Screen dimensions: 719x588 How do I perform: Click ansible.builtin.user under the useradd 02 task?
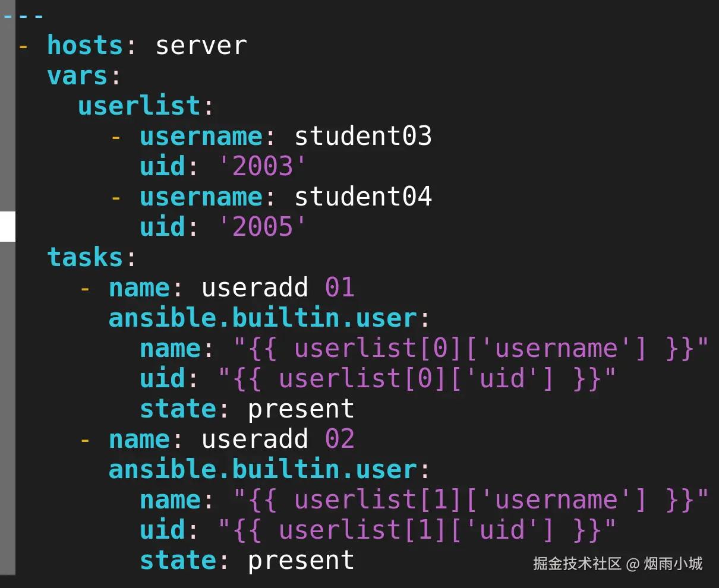click(263, 470)
